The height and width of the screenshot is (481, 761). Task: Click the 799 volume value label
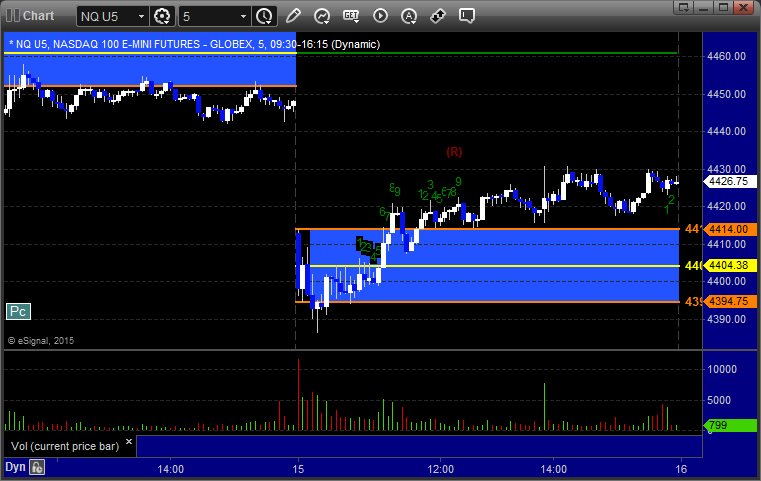[730, 425]
